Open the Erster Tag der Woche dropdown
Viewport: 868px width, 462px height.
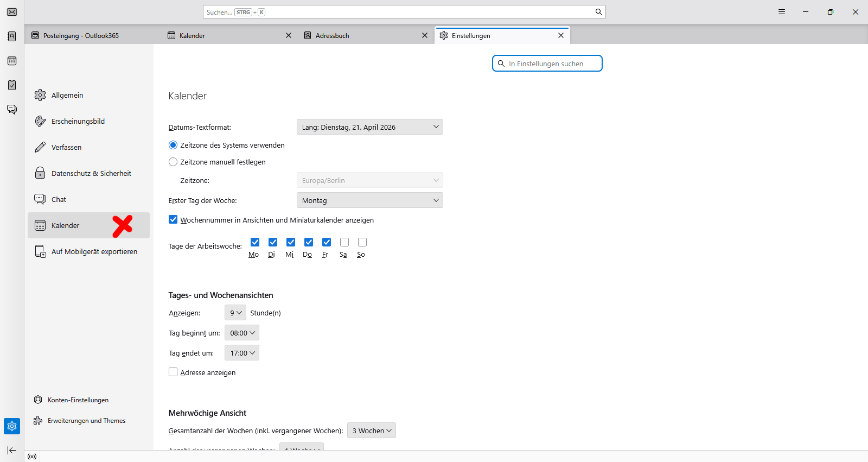(370, 200)
